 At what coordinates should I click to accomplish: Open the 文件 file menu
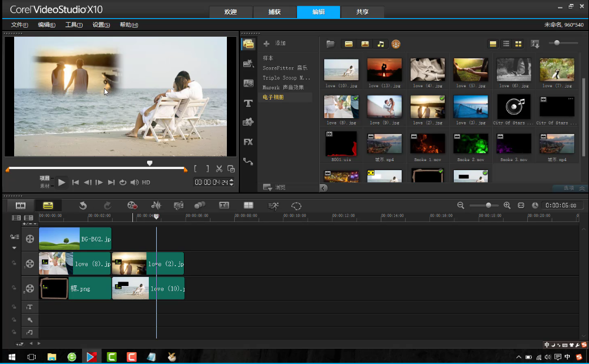pyautogui.click(x=20, y=25)
